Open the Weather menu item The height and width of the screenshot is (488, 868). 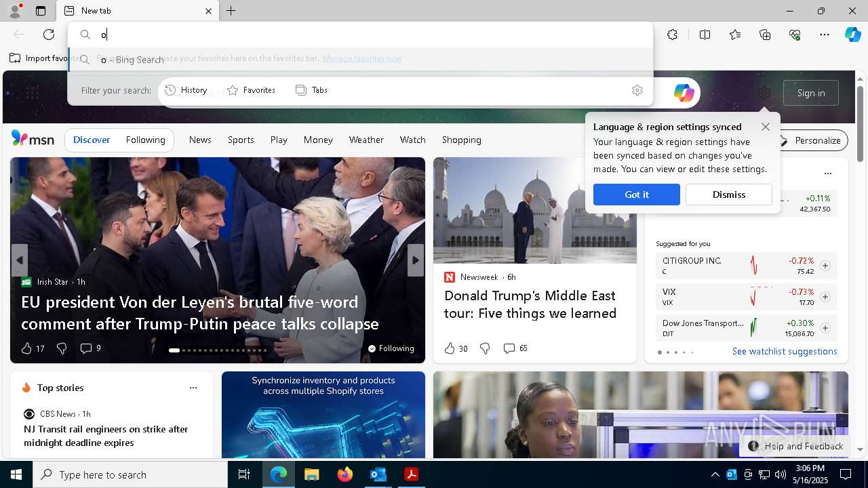pos(366,140)
